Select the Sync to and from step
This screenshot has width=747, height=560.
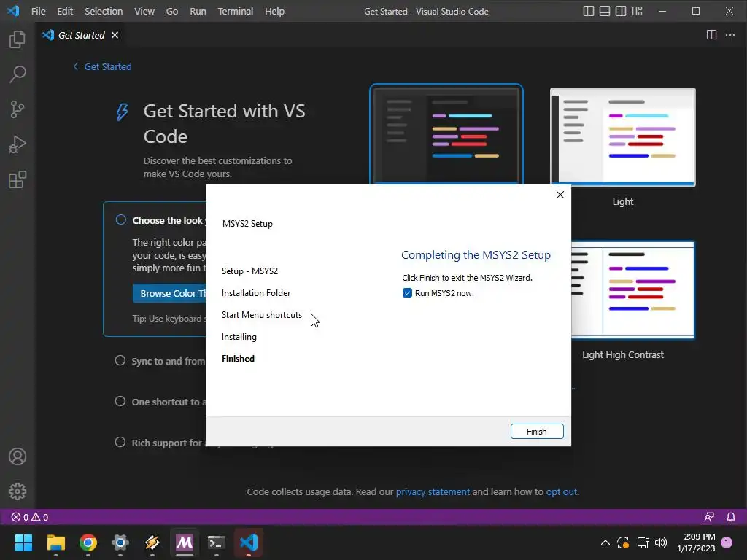(120, 360)
